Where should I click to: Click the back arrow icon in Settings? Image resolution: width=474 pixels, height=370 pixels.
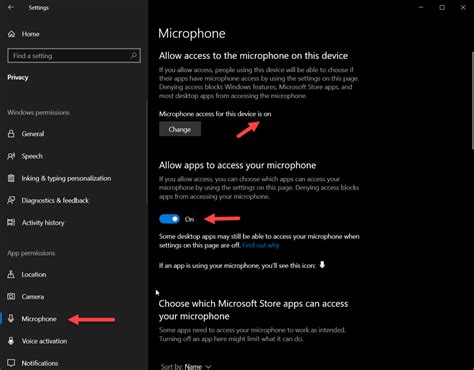click(x=11, y=7)
